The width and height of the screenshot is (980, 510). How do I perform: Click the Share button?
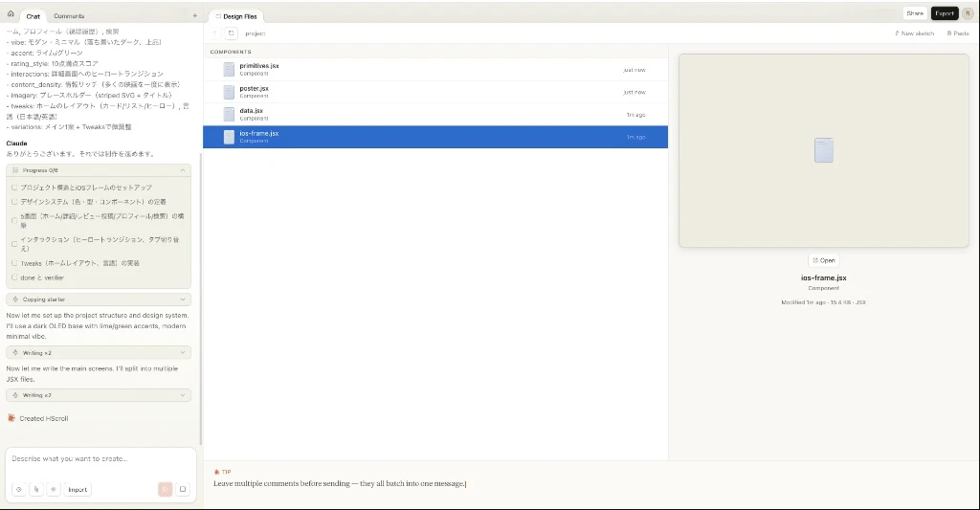(x=915, y=13)
